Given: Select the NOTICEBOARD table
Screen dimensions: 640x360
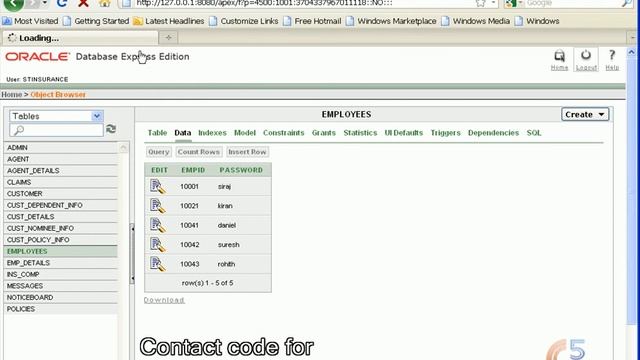Looking at the screenshot, I should pos(60,298).
